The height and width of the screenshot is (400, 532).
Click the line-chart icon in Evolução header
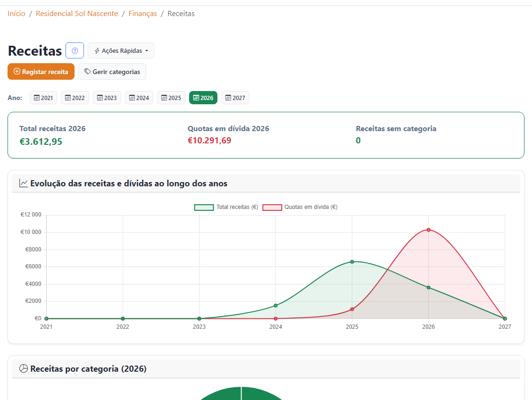(x=24, y=183)
